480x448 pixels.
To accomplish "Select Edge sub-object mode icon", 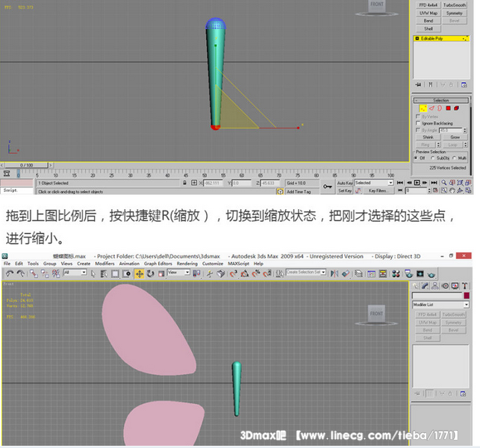I will tap(431, 108).
